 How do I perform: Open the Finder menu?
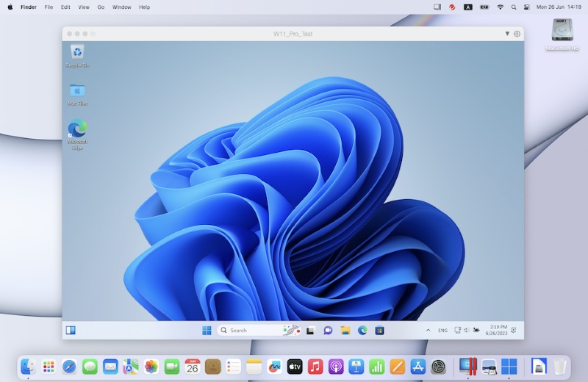(29, 7)
